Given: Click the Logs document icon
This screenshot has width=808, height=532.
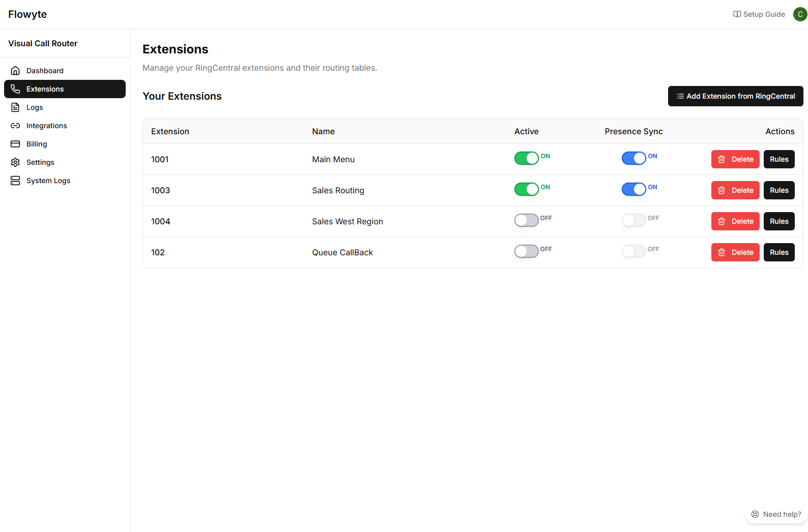Looking at the screenshot, I should coord(15,107).
